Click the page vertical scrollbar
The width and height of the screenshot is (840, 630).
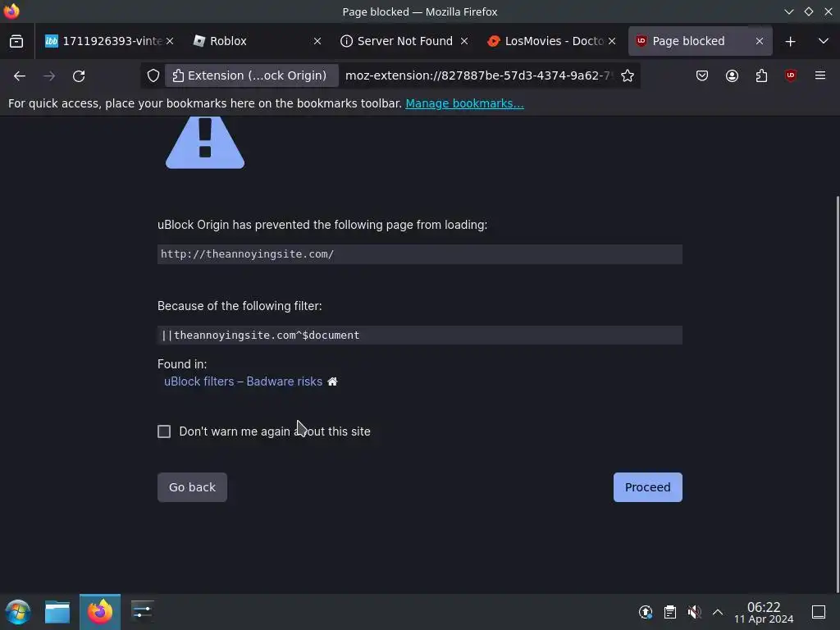click(837, 395)
